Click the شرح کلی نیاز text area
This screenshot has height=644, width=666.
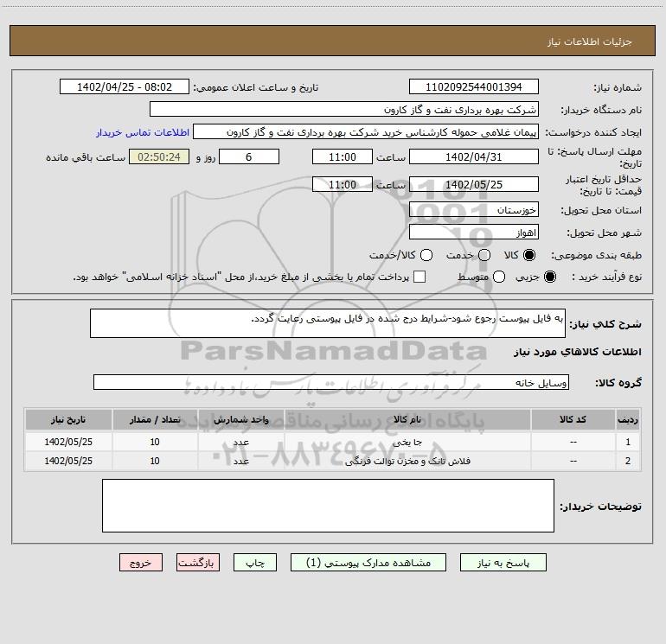[x=328, y=323]
